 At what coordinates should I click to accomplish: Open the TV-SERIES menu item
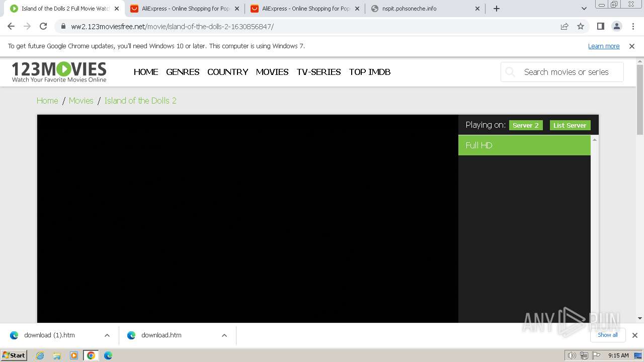pos(318,72)
